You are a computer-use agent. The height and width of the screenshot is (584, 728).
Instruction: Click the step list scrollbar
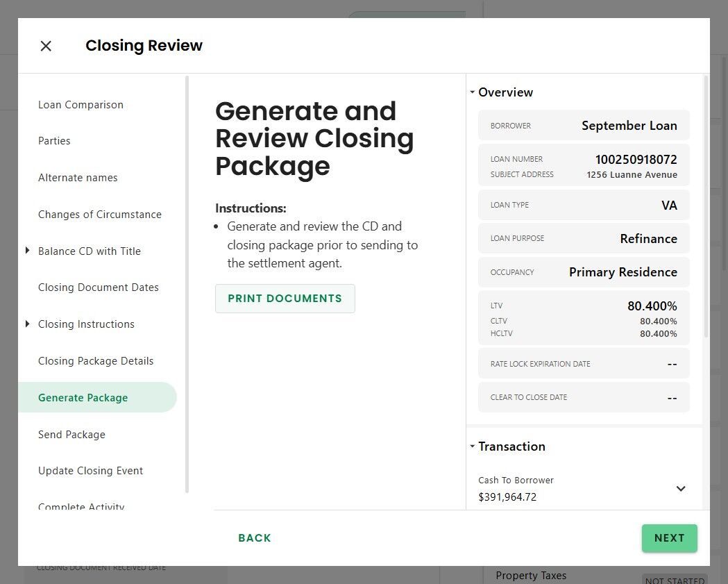(x=187, y=278)
